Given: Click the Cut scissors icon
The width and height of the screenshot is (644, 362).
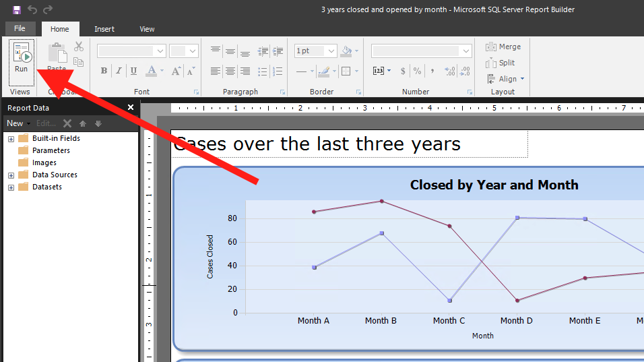Looking at the screenshot, I should 79,47.
